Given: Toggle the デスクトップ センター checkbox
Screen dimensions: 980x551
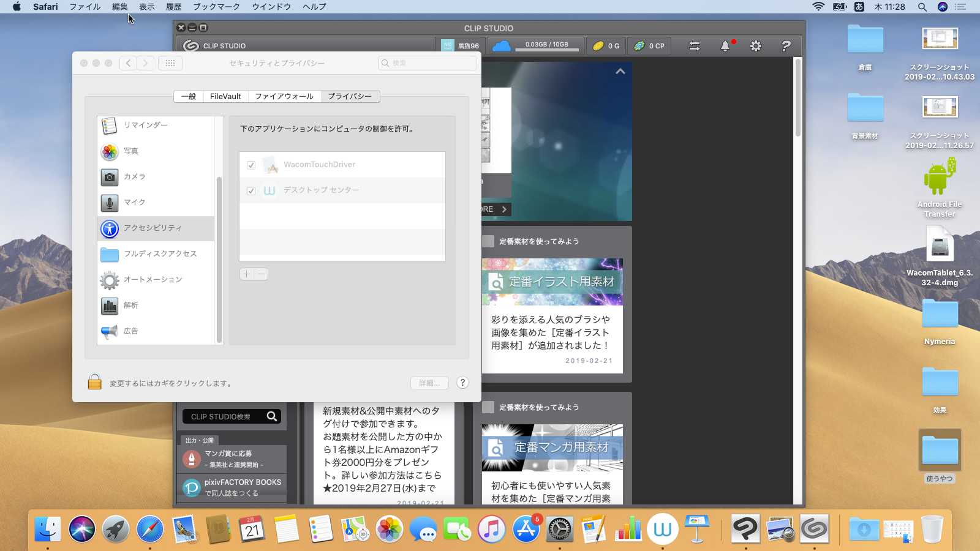Looking at the screenshot, I should (x=251, y=190).
